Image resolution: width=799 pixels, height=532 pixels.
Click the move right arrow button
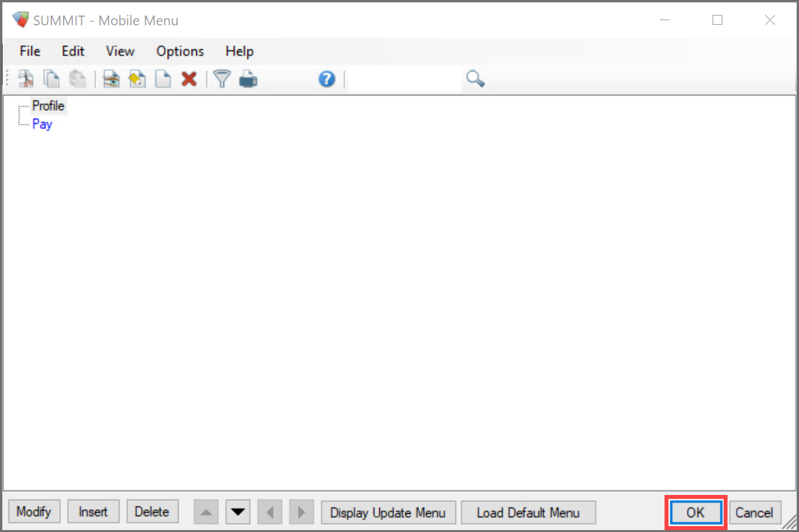pyautogui.click(x=301, y=512)
